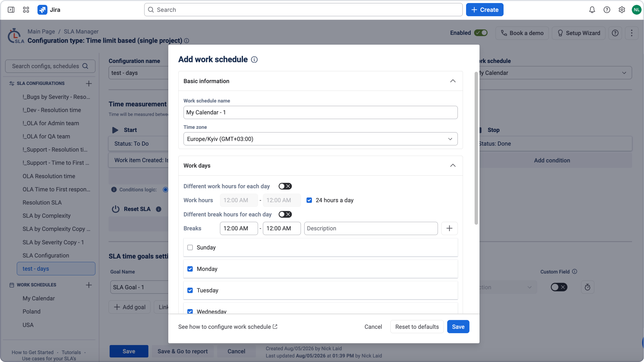This screenshot has height=362, width=644.
Task: Open See how to configure work schedule link
Action: click(228, 327)
